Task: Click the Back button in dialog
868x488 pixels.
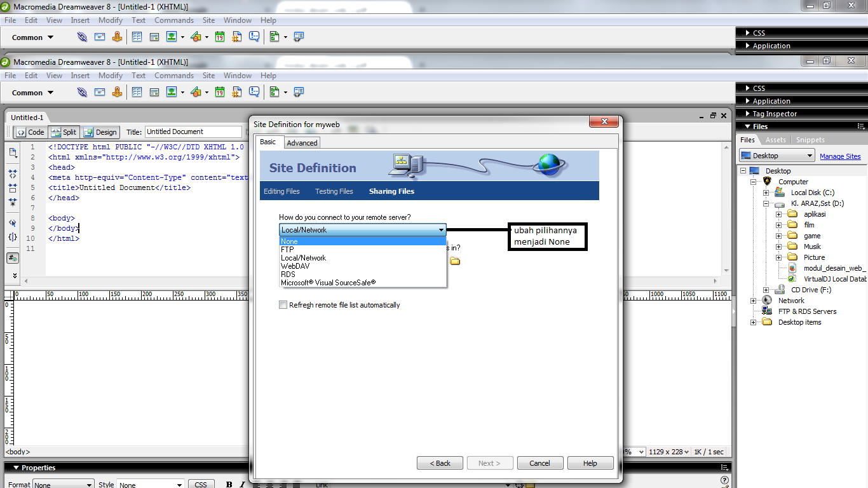Action: pyautogui.click(x=440, y=463)
